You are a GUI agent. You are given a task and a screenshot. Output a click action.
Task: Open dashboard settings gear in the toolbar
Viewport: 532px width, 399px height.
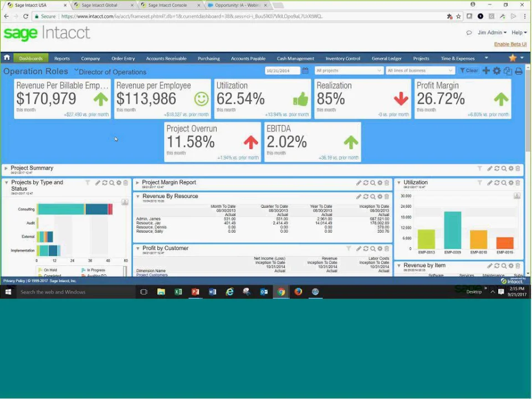pos(497,71)
